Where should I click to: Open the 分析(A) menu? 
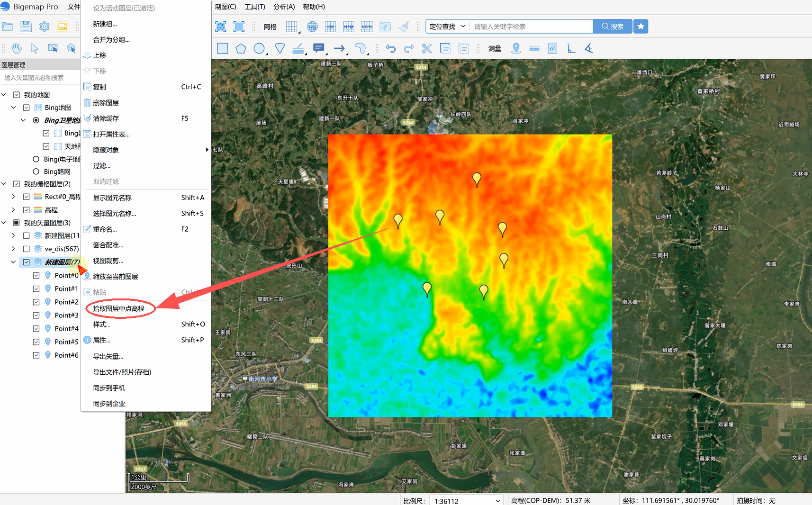click(284, 7)
